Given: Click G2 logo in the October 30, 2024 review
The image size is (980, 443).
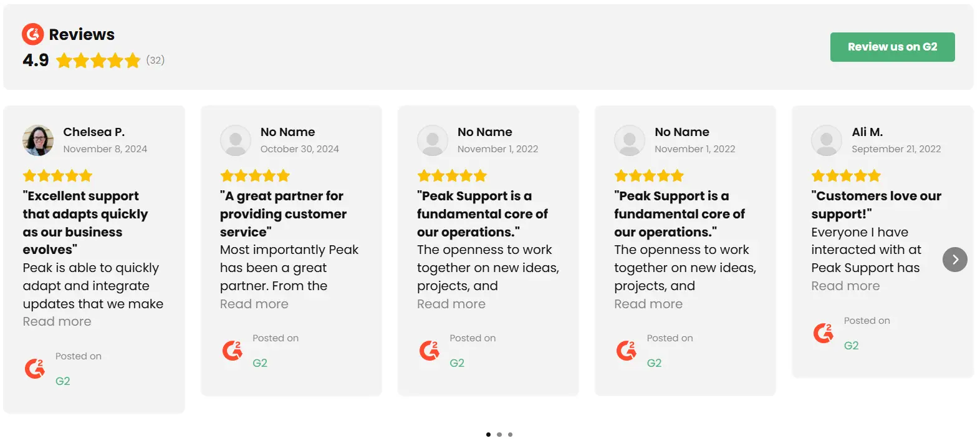Looking at the screenshot, I should (232, 351).
